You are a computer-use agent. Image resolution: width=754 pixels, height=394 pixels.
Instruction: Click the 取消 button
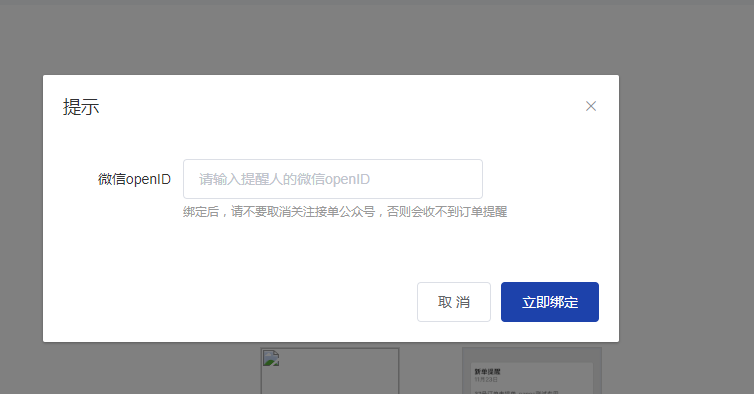[454, 302]
